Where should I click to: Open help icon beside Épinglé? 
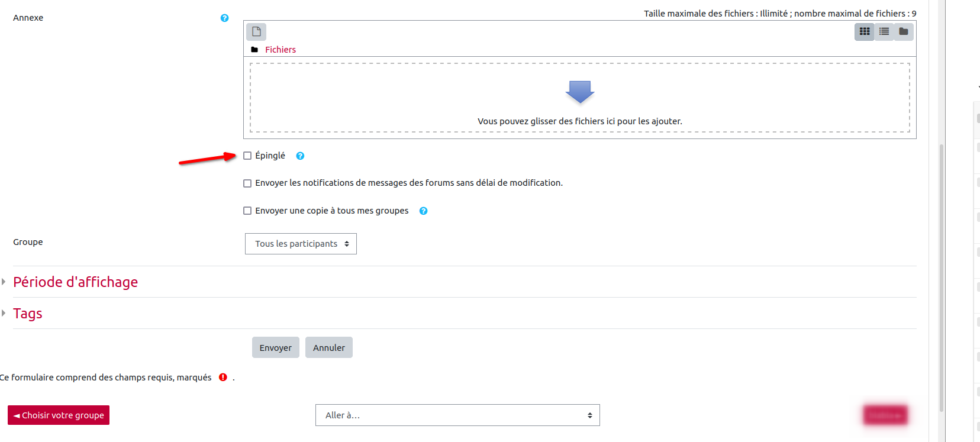pos(300,156)
